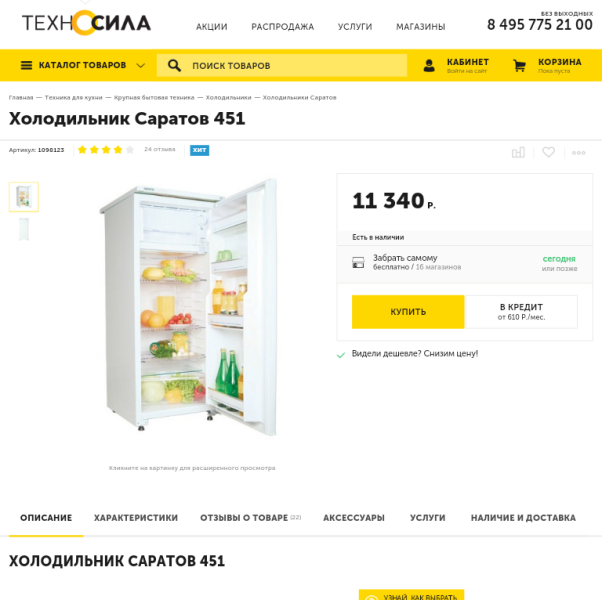Click the Техносила logo
Image resolution: width=602 pixels, height=600 pixels.
(x=86, y=23)
